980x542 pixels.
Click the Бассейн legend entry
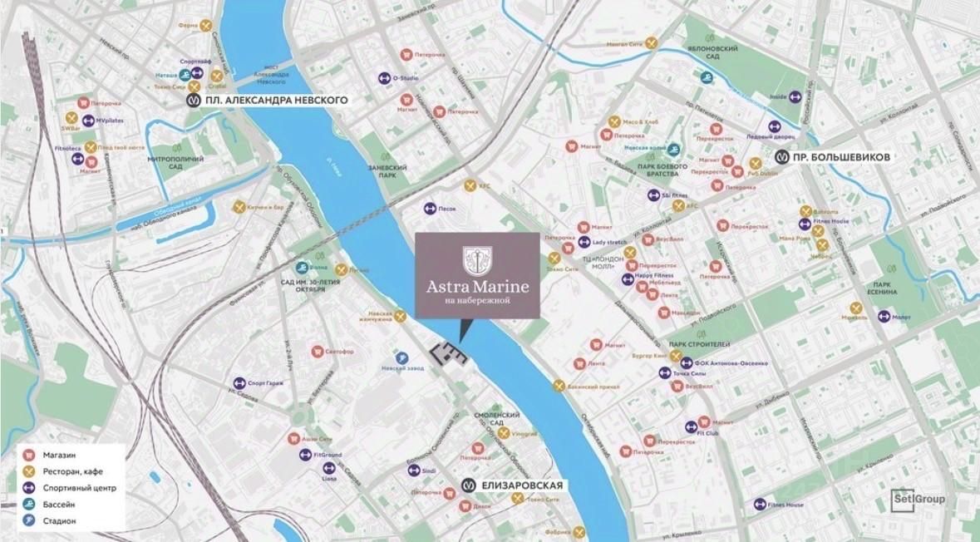coord(49,504)
